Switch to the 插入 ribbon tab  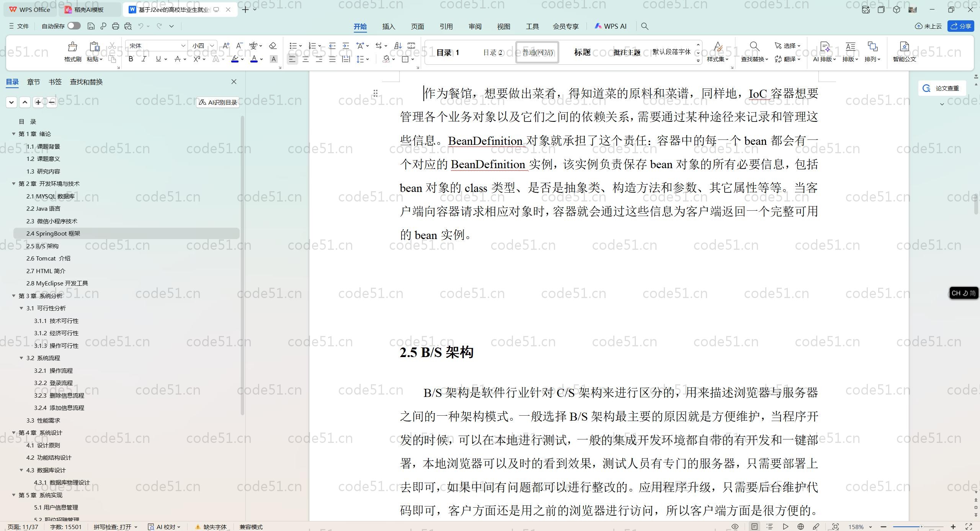point(388,26)
